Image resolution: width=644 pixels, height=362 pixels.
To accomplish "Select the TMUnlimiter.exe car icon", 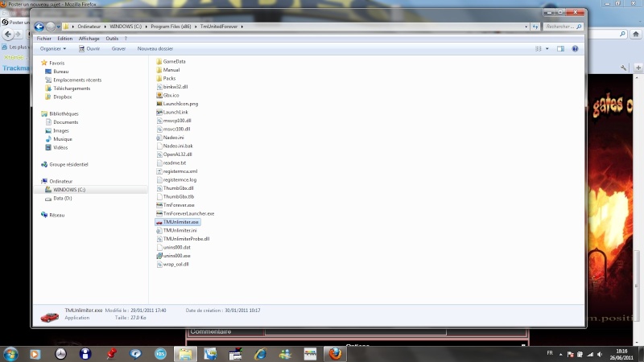I will (159, 222).
